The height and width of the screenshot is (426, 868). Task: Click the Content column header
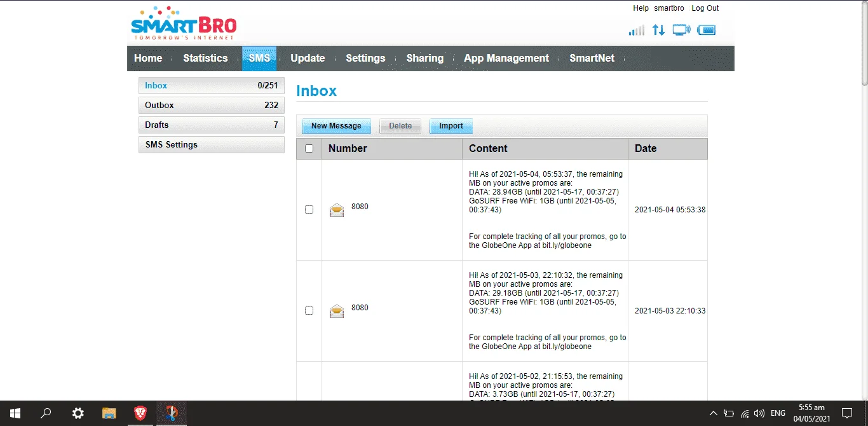point(545,149)
